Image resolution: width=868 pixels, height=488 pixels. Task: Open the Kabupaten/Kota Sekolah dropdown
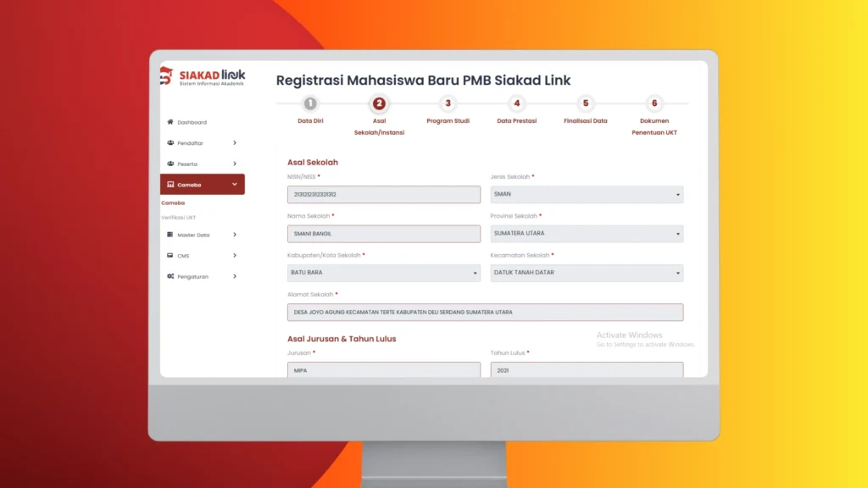[x=384, y=273]
